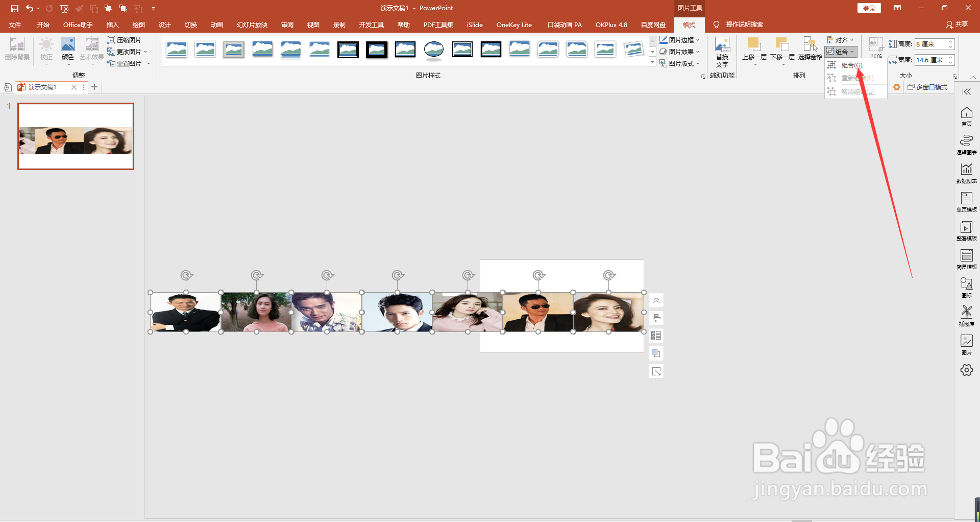
Task: Open Icons (图标) library in sidebar
Action: click(967, 288)
